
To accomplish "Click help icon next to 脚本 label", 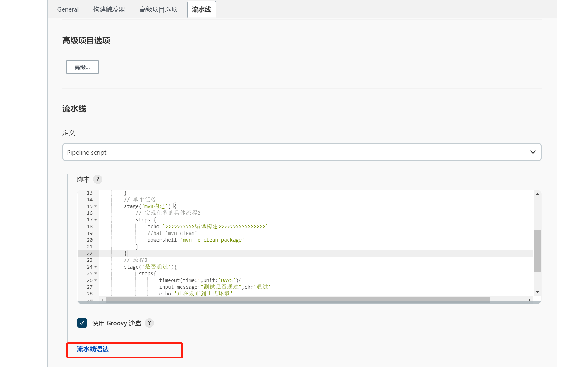I will click(x=98, y=179).
